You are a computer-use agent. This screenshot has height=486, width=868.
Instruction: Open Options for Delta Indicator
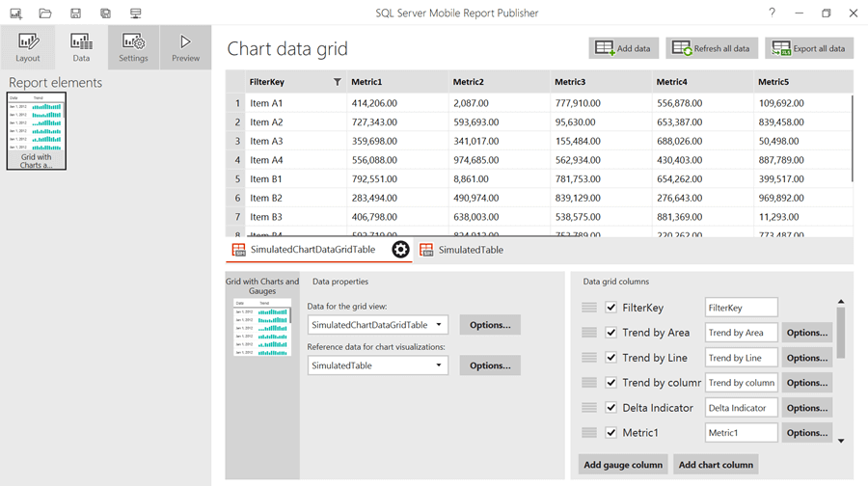(x=807, y=408)
